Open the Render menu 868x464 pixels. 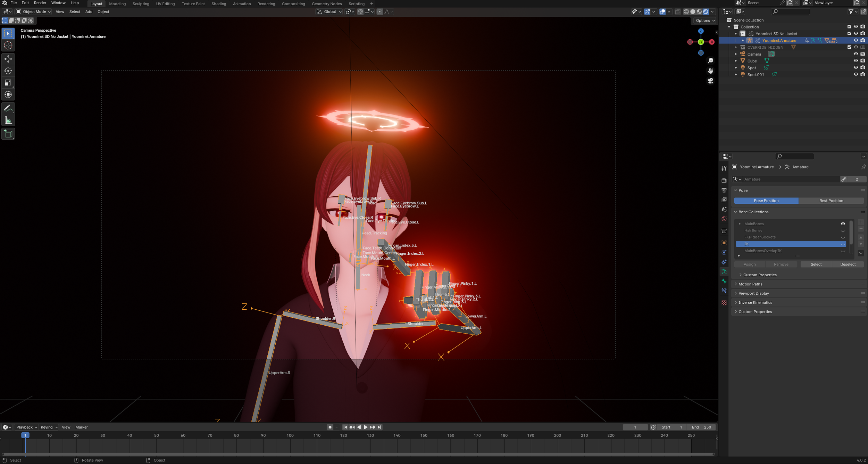40,3
